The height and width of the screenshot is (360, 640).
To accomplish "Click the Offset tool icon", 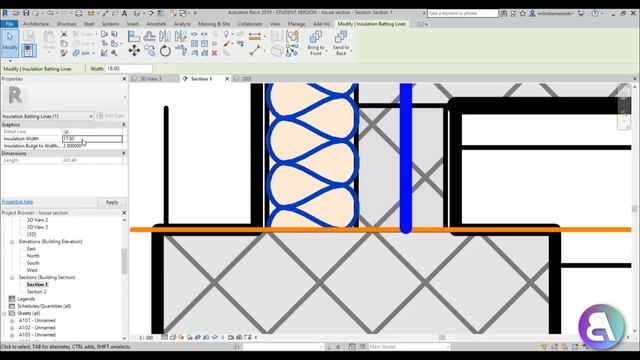I will (149, 36).
